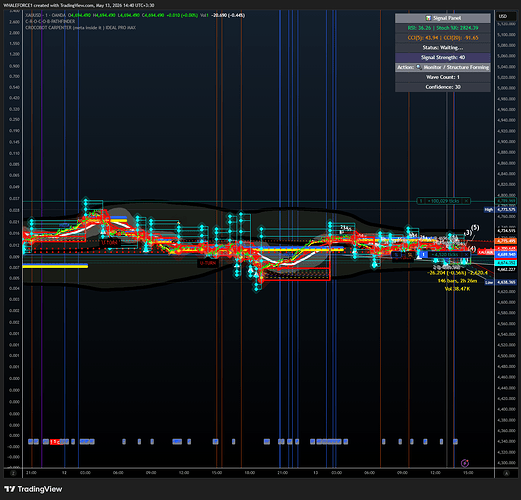Click the 4,734.515 price label

pos(506,231)
